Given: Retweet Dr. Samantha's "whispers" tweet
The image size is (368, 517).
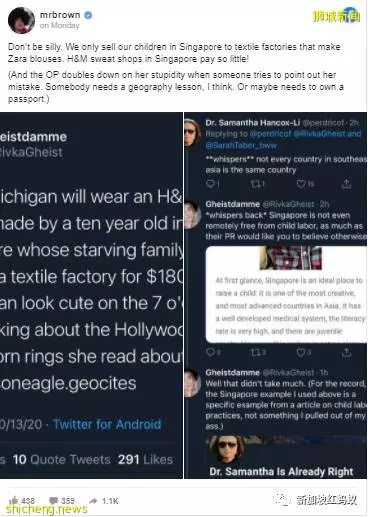Looking at the screenshot, I should pos(257,184).
